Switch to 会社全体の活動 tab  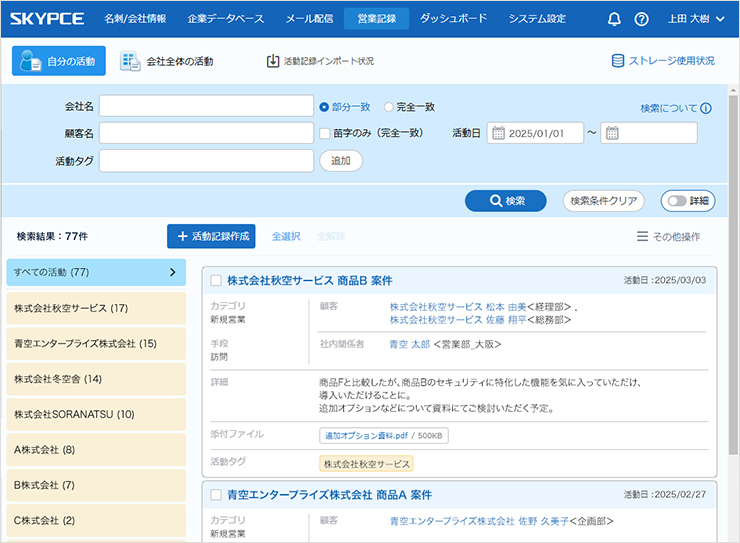(x=166, y=61)
